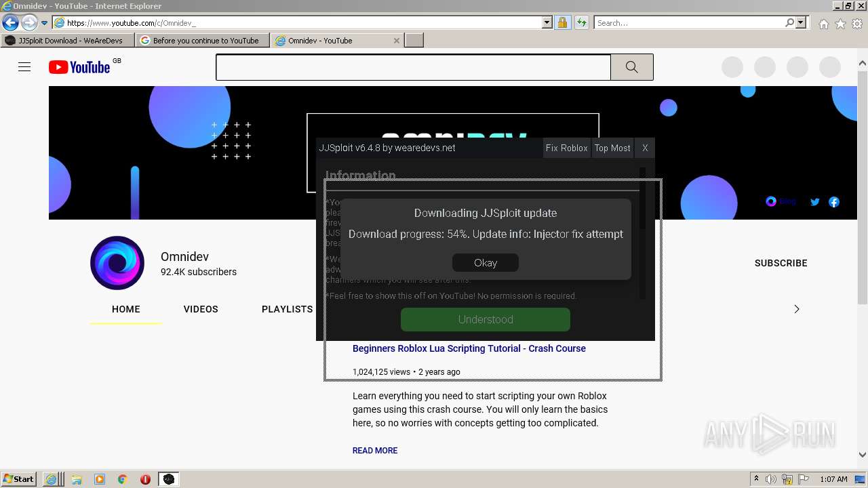
Task: Open the recent pages dropdown beside forward arrow
Action: [x=45, y=23]
